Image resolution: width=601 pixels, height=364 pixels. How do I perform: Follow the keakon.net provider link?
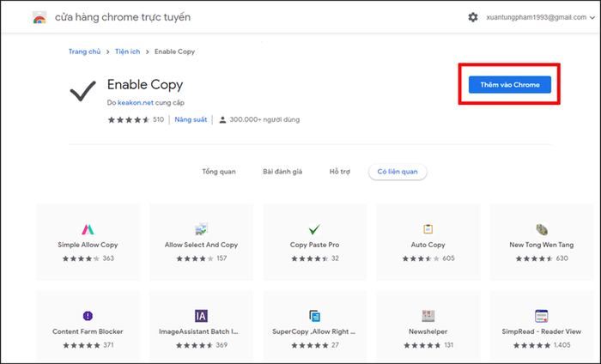click(x=136, y=103)
